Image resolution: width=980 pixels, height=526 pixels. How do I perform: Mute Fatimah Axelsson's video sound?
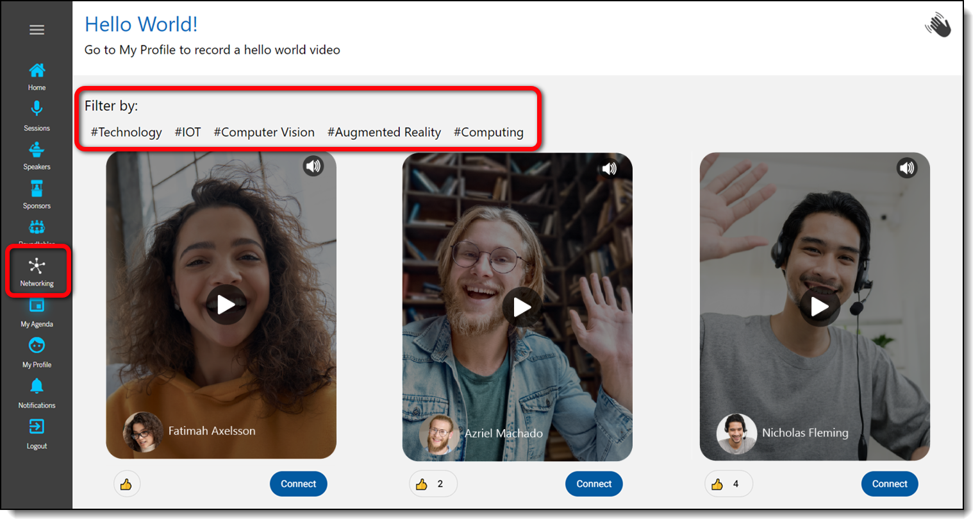(x=313, y=167)
